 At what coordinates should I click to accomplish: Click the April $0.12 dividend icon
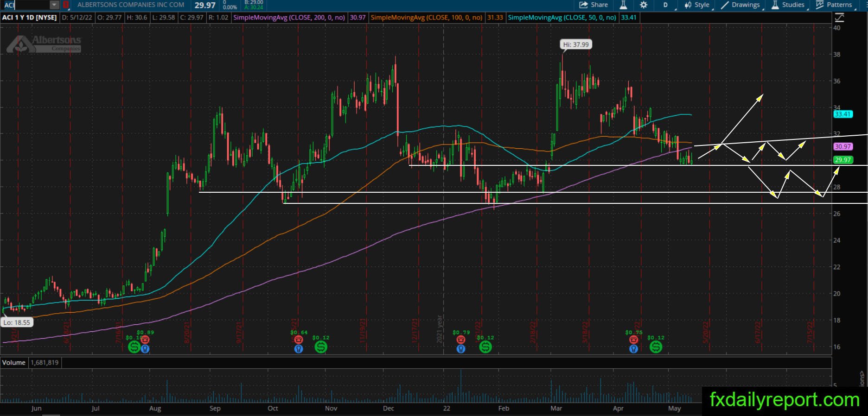point(656,347)
